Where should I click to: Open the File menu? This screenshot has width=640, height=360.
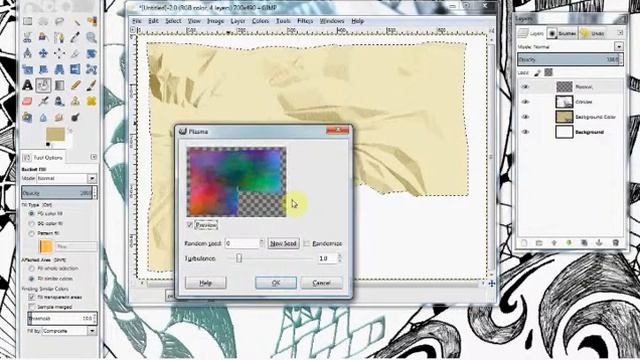click(137, 21)
